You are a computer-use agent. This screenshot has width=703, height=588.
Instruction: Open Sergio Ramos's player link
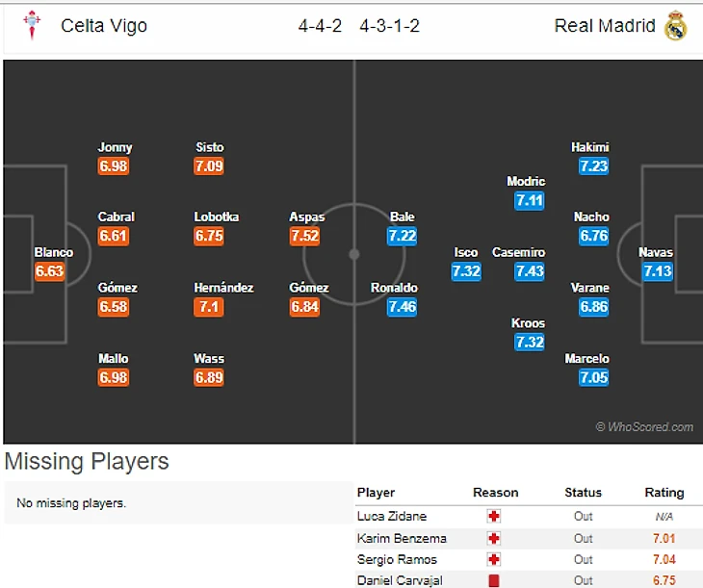397,560
